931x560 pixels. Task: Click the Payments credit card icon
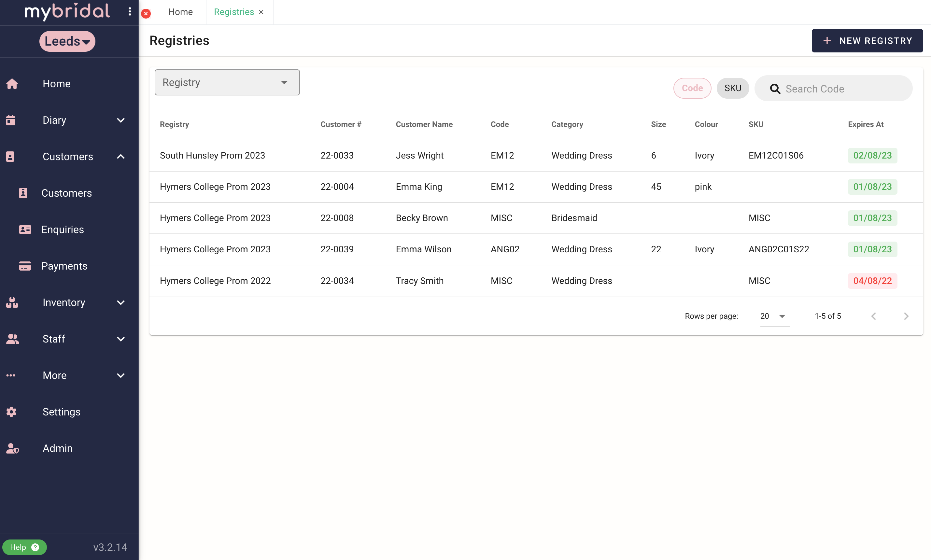(25, 266)
